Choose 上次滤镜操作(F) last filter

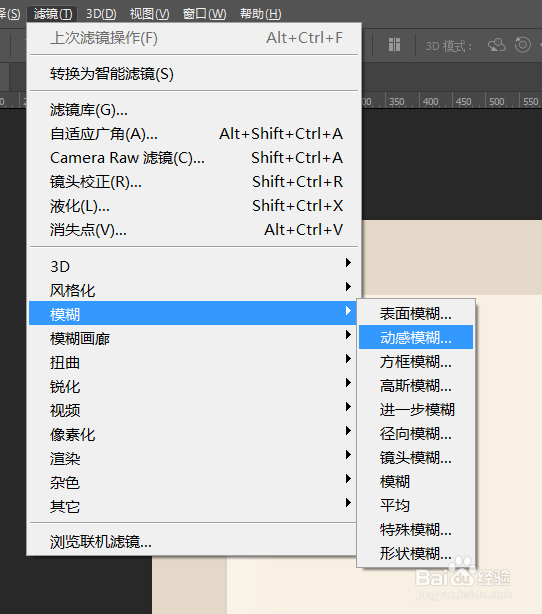[194, 38]
